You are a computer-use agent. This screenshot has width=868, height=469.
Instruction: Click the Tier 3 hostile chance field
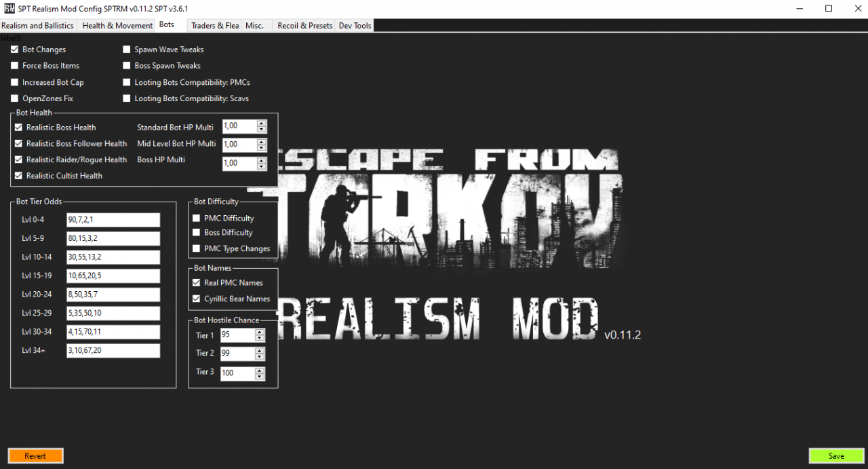click(x=237, y=373)
